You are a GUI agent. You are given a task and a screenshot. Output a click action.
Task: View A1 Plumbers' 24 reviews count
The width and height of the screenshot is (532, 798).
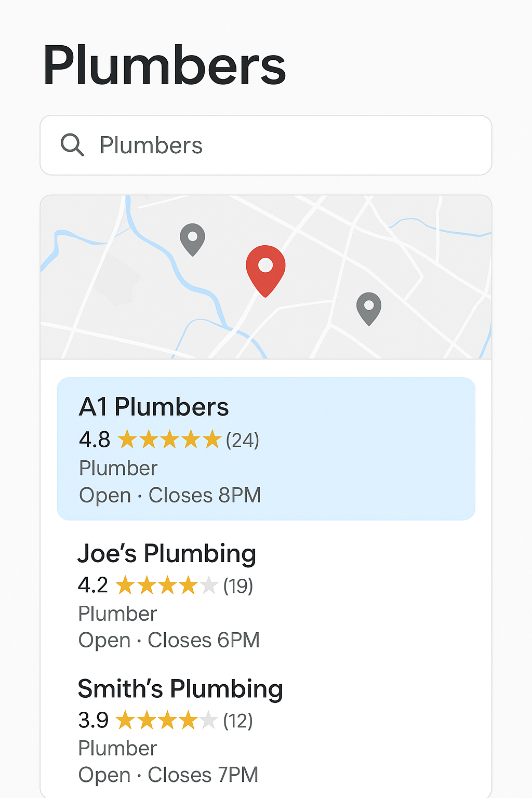[x=242, y=441]
